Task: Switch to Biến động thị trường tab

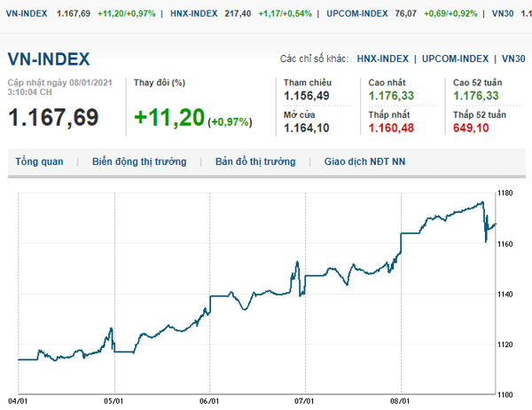Action: (x=139, y=162)
